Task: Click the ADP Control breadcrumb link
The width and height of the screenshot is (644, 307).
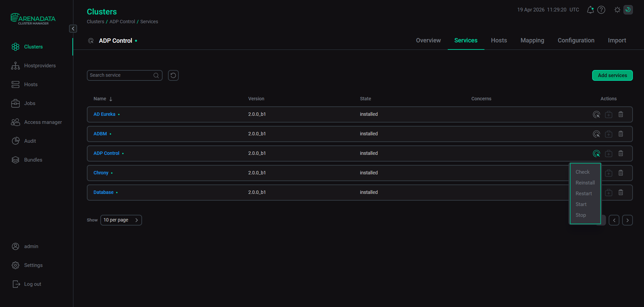Action: (x=122, y=22)
